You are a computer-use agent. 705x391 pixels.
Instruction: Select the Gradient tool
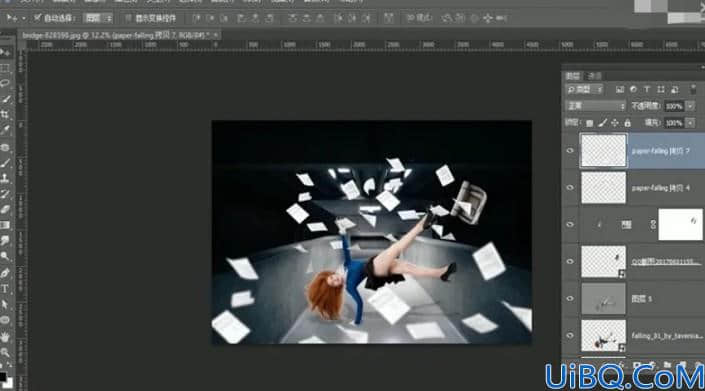pyautogui.click(x=5, y=225)
